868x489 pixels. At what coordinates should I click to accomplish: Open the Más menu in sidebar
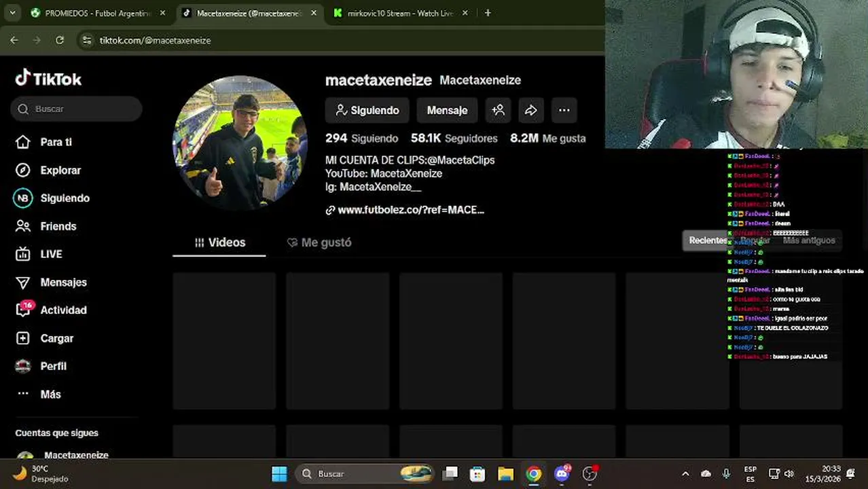pyautogui.click(x=50, y=394)
